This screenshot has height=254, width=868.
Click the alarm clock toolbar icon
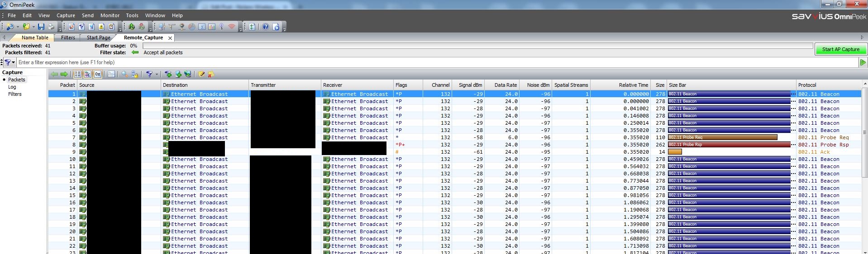tap(111, 27)
